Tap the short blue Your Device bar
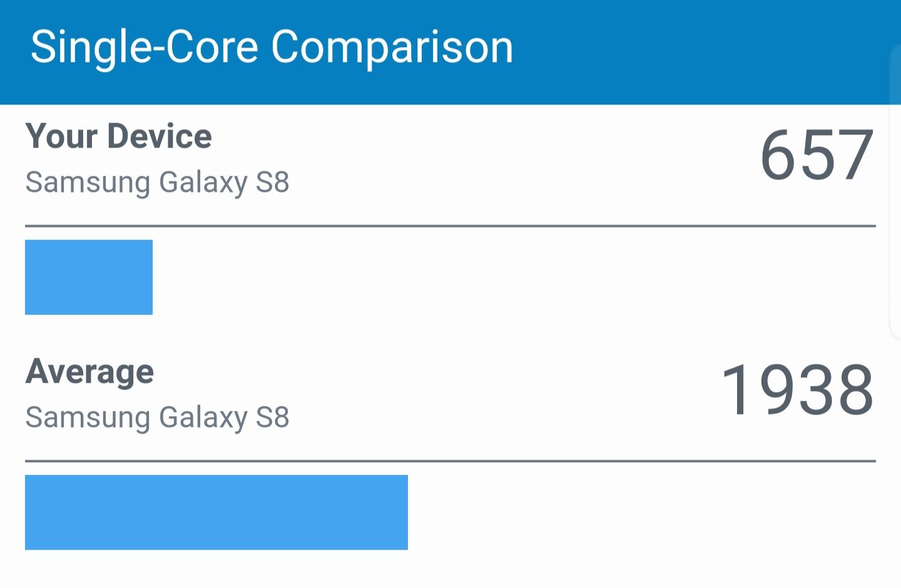 pyautogui.click(x=89, y=277)
